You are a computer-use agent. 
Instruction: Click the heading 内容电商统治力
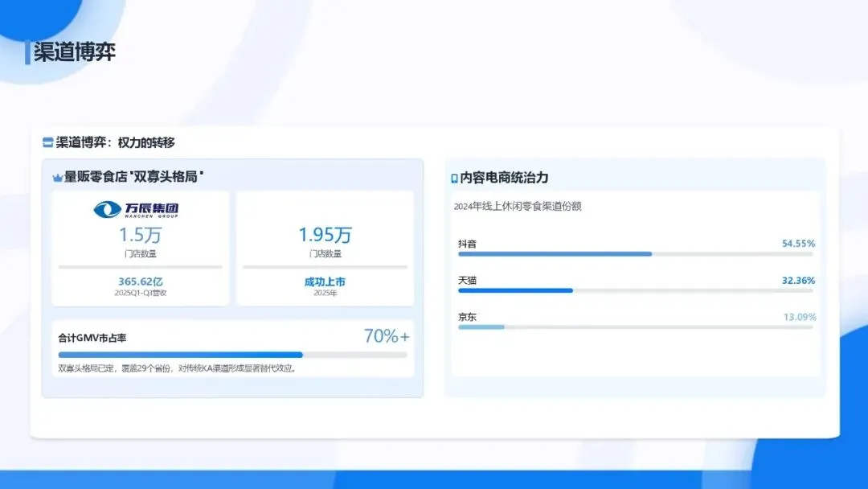[504, 178]
